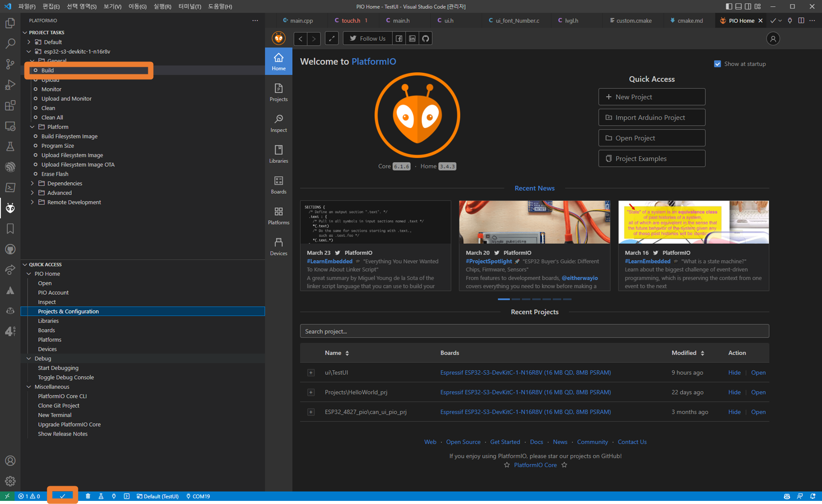Click the New Project button

651,97
